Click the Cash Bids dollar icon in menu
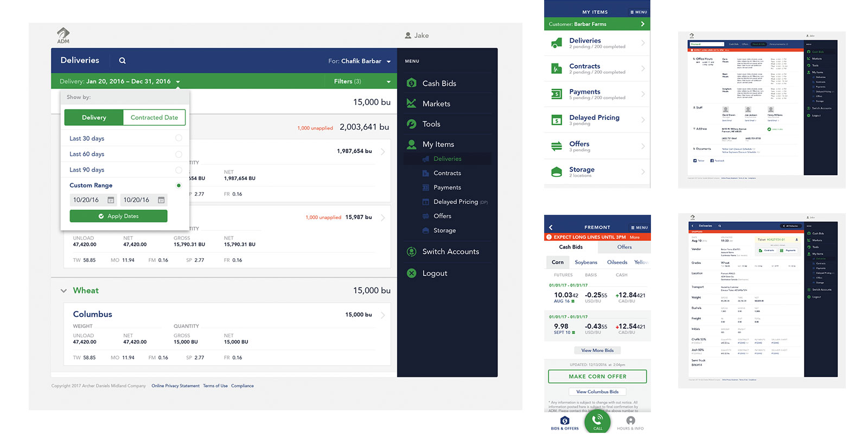The height and width of the screenshot is (434, 868). tap(412, 83)
